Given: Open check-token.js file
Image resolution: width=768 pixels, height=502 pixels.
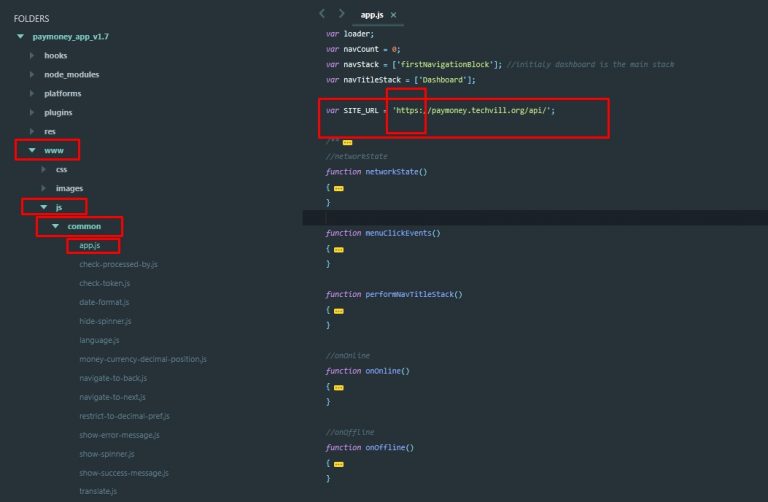Looking at the screenshot, I should [105, 283].
